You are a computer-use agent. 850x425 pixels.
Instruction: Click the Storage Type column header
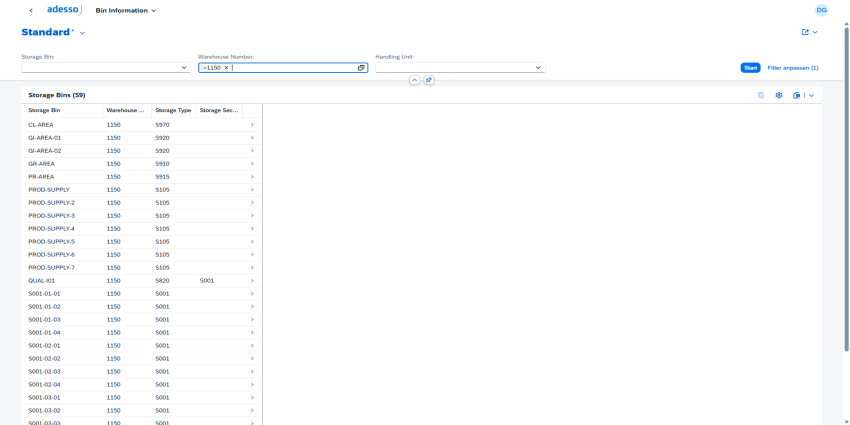pos(173,110)
